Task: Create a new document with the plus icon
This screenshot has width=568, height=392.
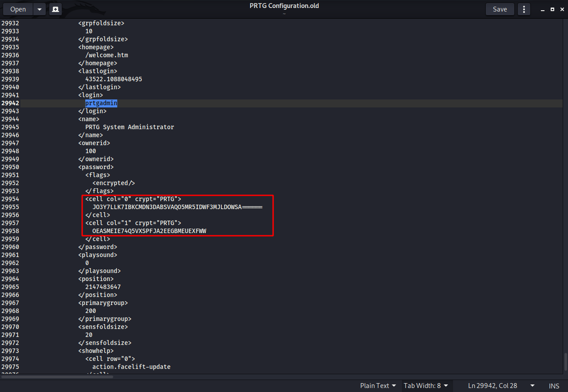Action: (x=55, y=9)
